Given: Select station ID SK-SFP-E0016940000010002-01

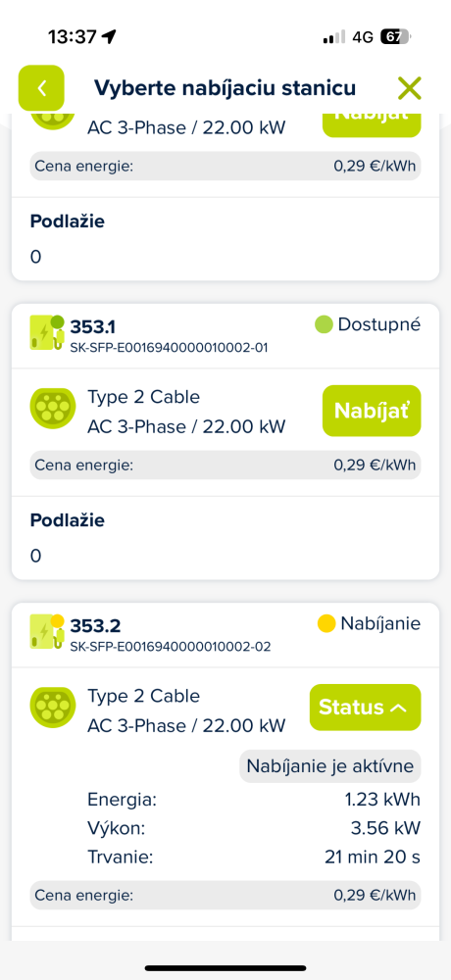Looking at the screenshot, I should tap(169, 348).
